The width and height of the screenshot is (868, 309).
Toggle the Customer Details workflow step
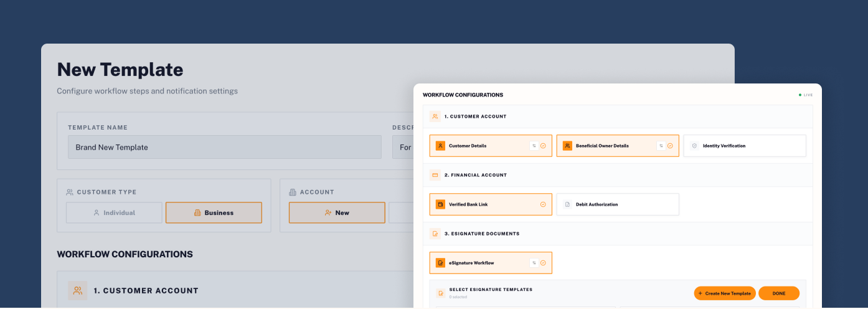point(491,146)
